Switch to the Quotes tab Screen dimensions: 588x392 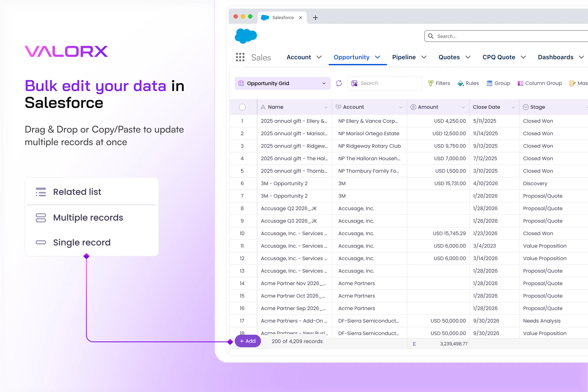pyautogui.click(x=449, y=57)
